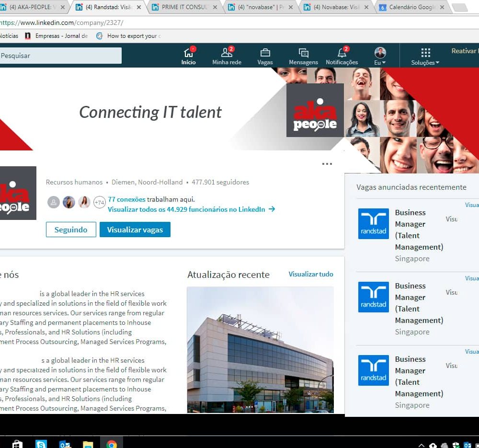479x448 pixels.
Task: Open the How to export your bookmark
Action: point(128,36)
